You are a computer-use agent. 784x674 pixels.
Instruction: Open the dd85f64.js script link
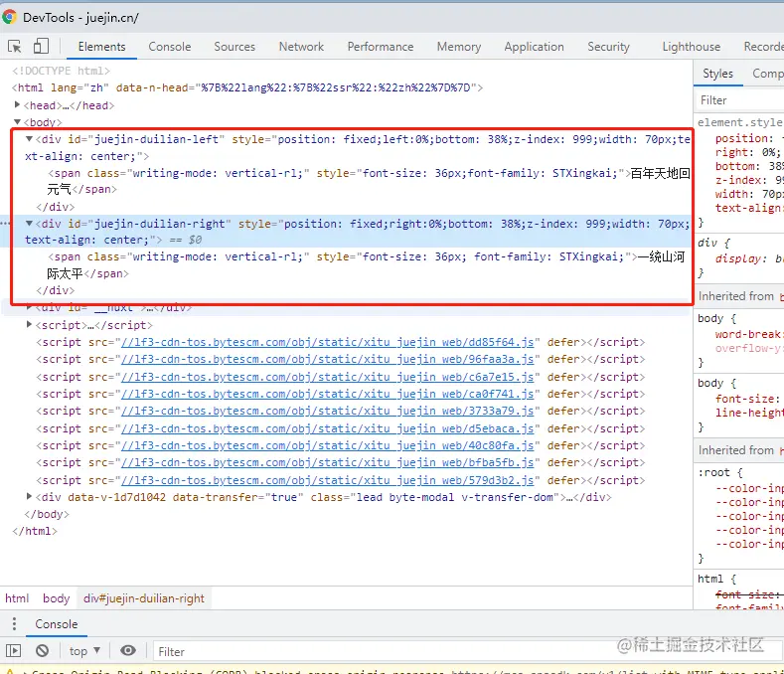tap(328, 342)
